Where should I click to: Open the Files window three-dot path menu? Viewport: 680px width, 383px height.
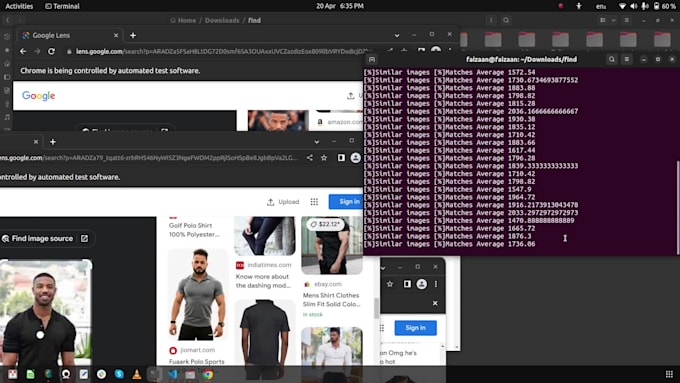coord(491,20)
